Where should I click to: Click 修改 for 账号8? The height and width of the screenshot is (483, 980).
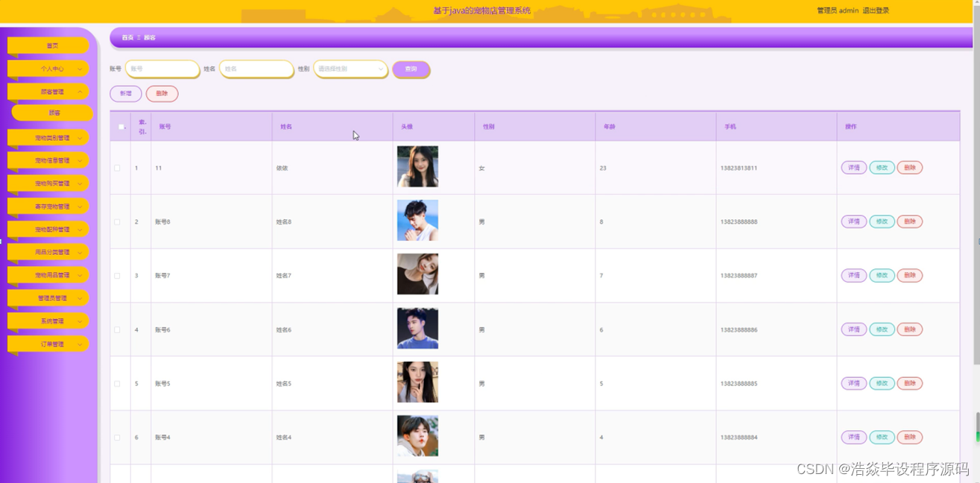(882, 221)
